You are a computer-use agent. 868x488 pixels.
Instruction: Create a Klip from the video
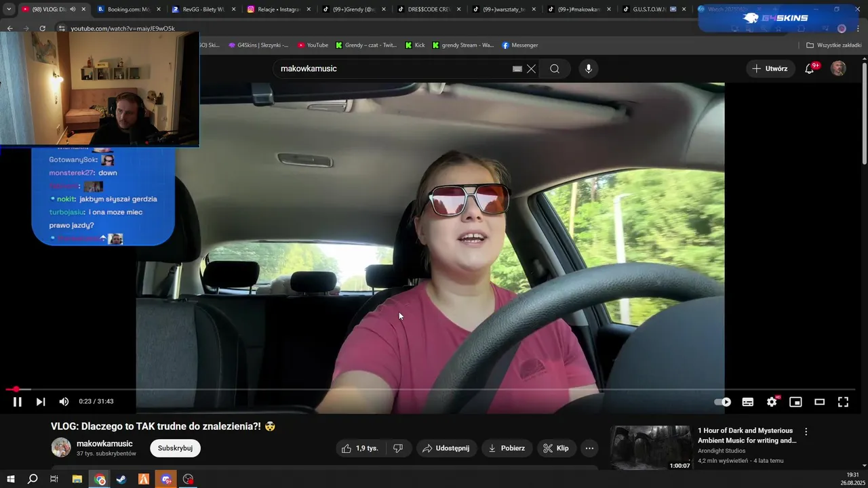pyautogui.click(x=556, y=448)
